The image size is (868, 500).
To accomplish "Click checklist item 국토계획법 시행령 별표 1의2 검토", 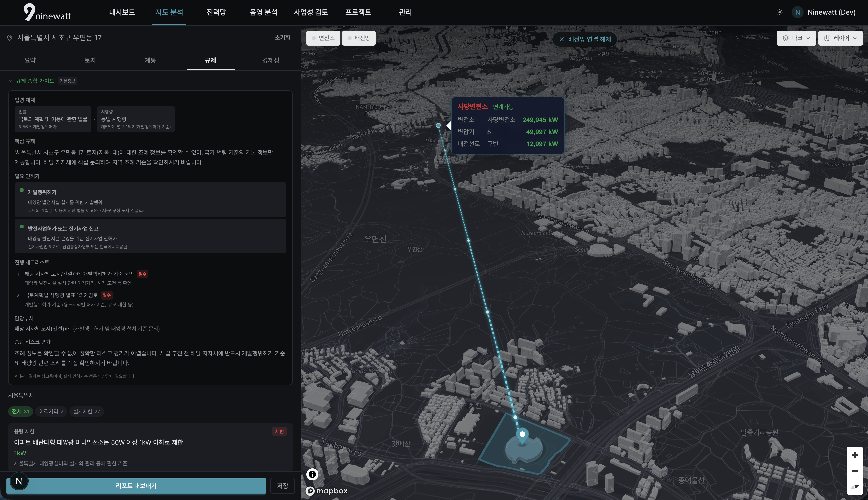I will coord(61,295).
